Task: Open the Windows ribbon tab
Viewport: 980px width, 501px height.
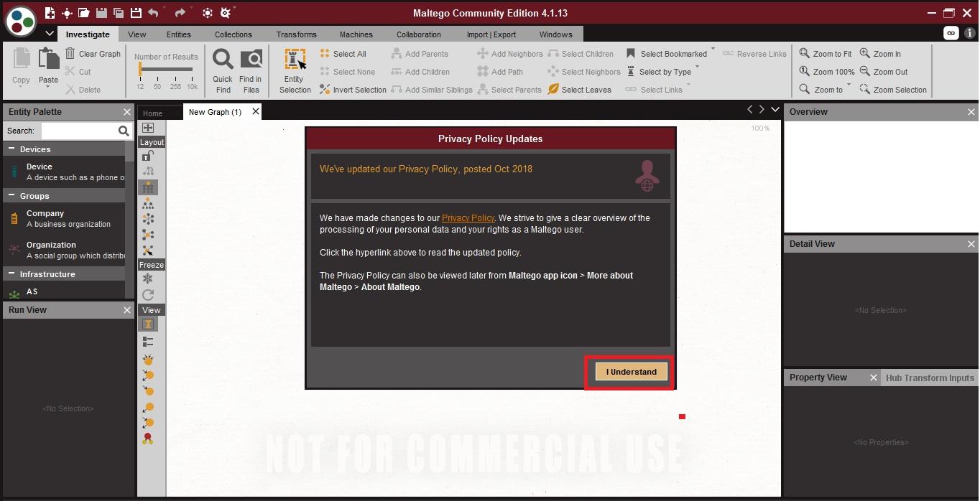Action: pyautogui.click(x=556, y=34)
